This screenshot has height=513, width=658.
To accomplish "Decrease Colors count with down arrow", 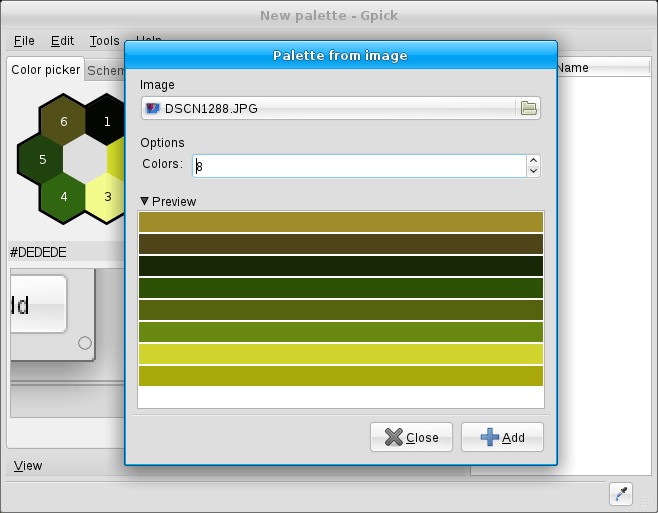I will [533, 171].
